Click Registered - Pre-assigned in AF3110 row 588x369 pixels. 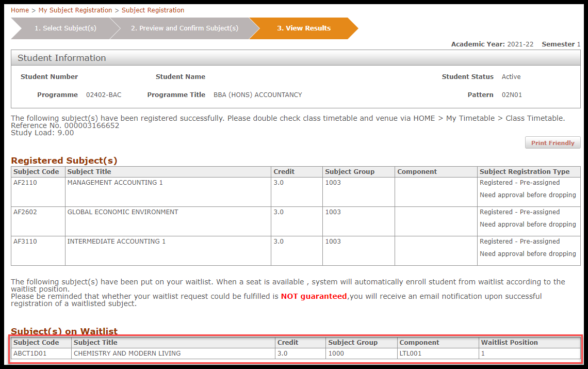(x=520, y=242)
